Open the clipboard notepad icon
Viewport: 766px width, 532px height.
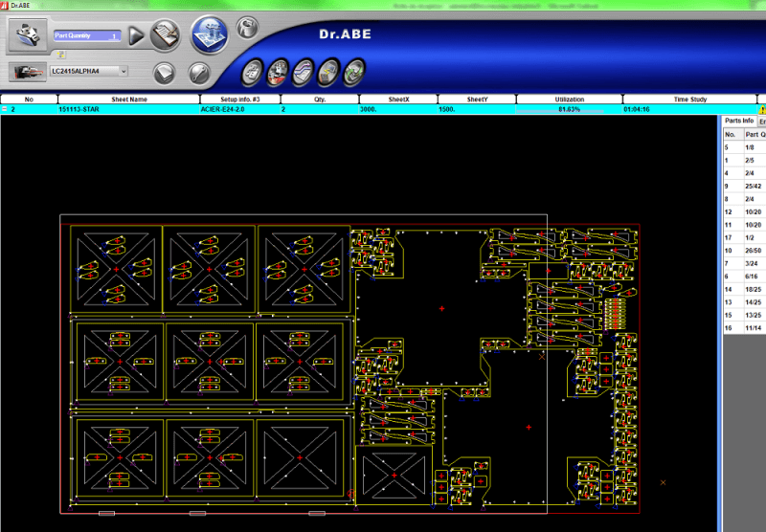[x=165, y=35]
